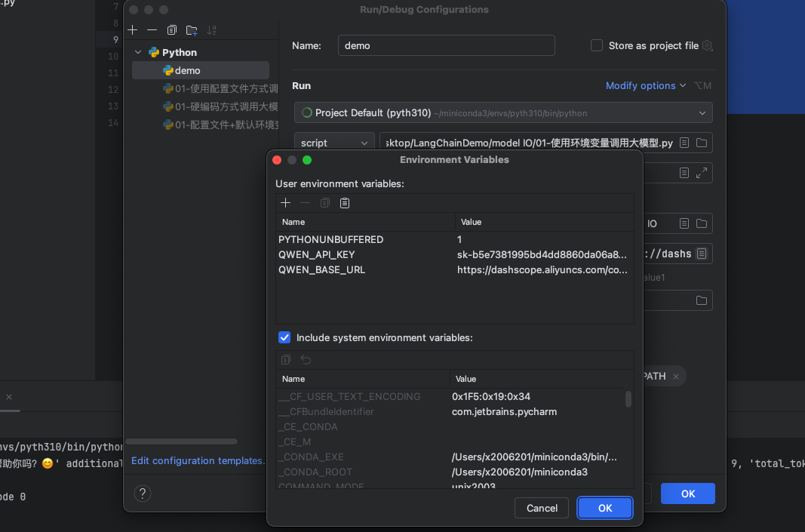This screenshot has height=532, width=805.
Task: Add a new run configuration with plus icon
Action: pos(133,30)
